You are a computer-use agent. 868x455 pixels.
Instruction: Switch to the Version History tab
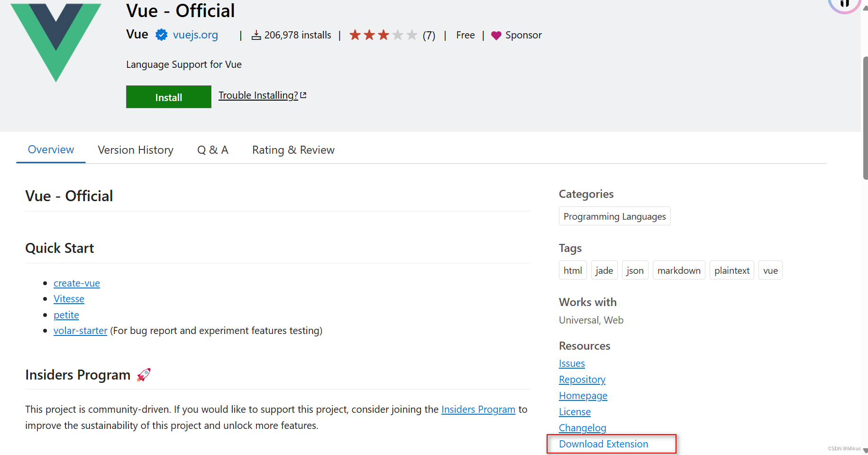click(x=136, y=150)
